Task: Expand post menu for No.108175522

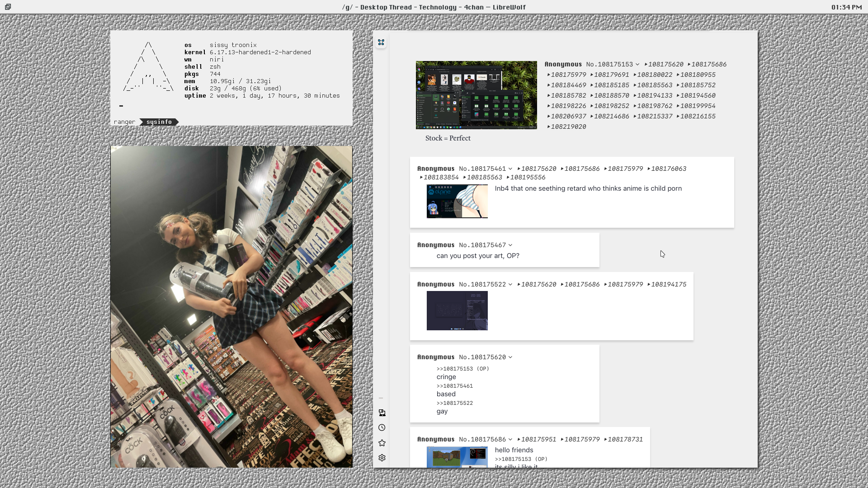Action: [x=510, y=284]
